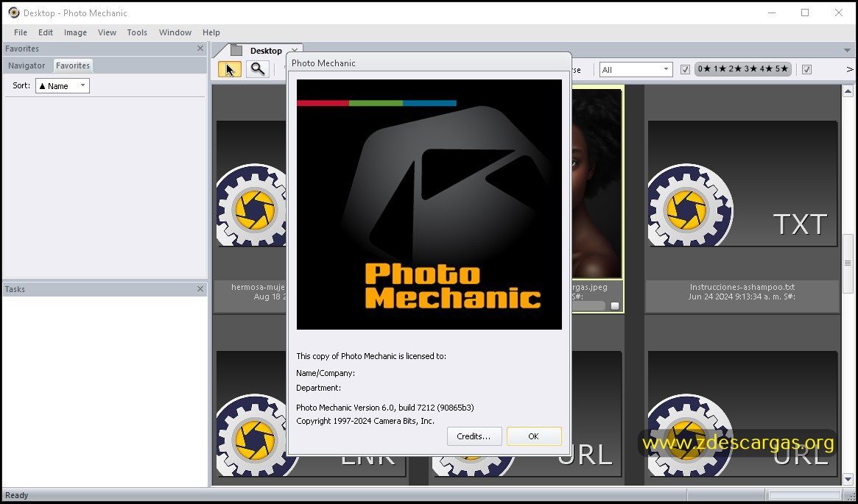Screen dimensions: 858x504
Task: Click the Desktop tab folder icon
Action: tap(236, 50)
